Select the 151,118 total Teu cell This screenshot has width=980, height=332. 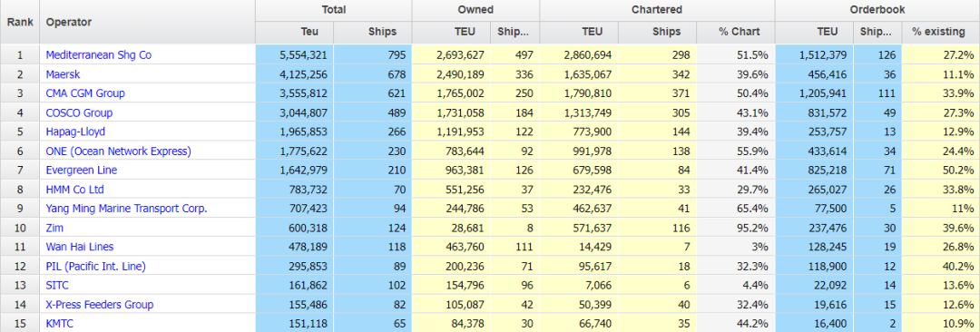click(294, 324)
